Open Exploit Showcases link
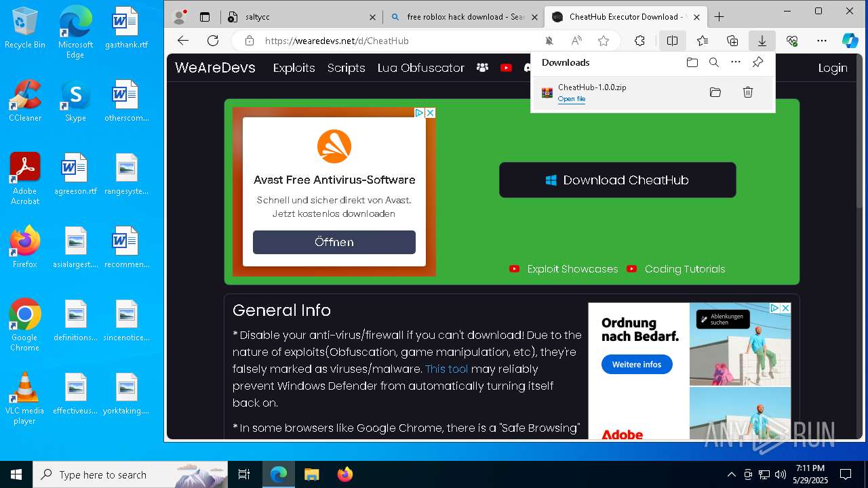868x488 pixels. tap(572, 269)
